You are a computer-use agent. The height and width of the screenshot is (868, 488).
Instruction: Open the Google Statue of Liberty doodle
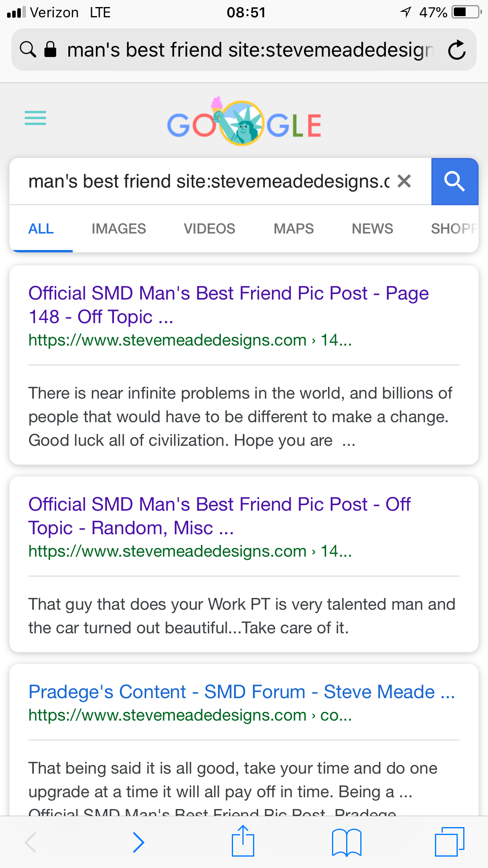(244, 121)
